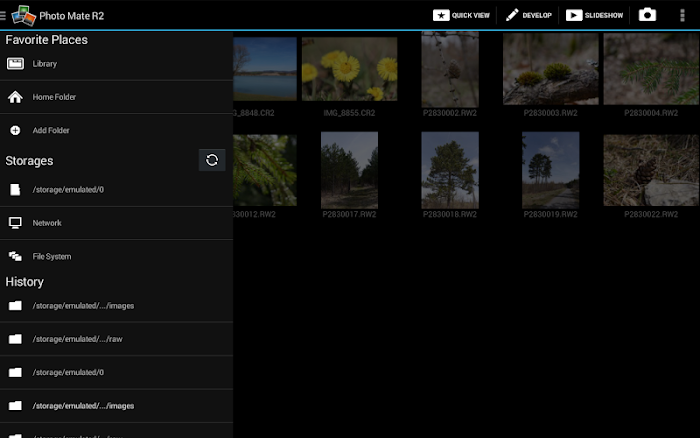
Task: Click DEVELOP label
Action: pos(537,16)
